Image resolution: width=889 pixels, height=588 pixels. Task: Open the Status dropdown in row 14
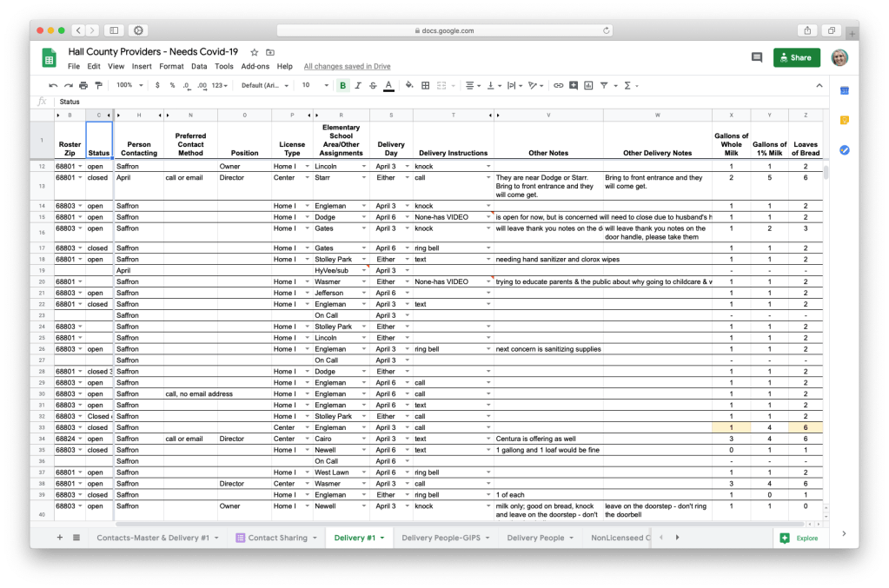click(109, 205)
